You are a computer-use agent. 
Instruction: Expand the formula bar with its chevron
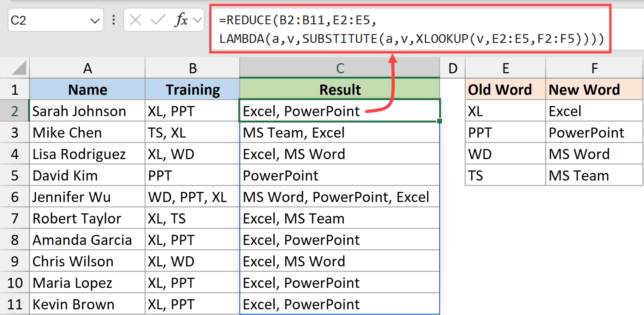click(197, 20)
